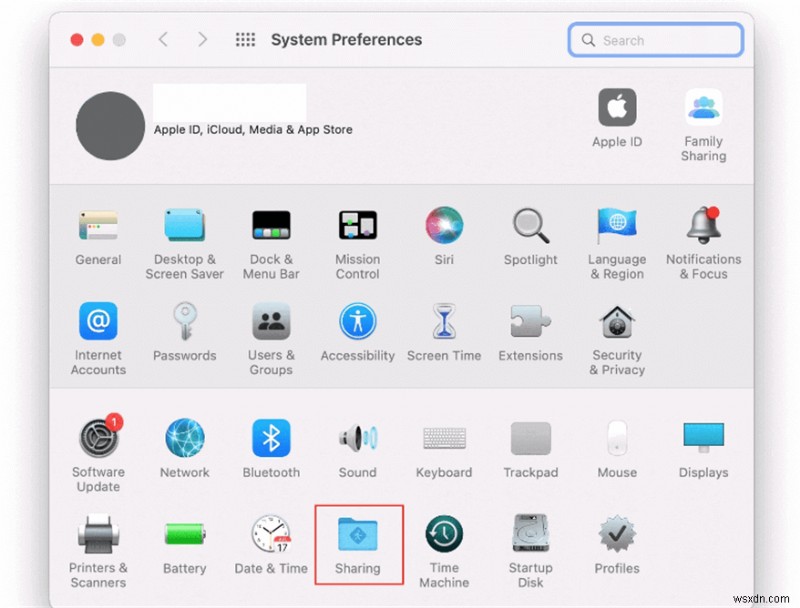Click the user account avatar

[x=110, y=125]
